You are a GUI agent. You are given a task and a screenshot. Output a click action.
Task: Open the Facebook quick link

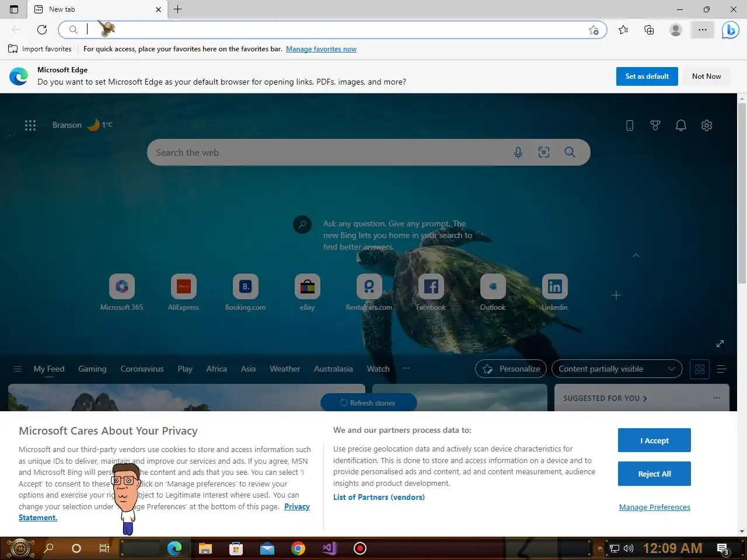(x=431, y=292)
